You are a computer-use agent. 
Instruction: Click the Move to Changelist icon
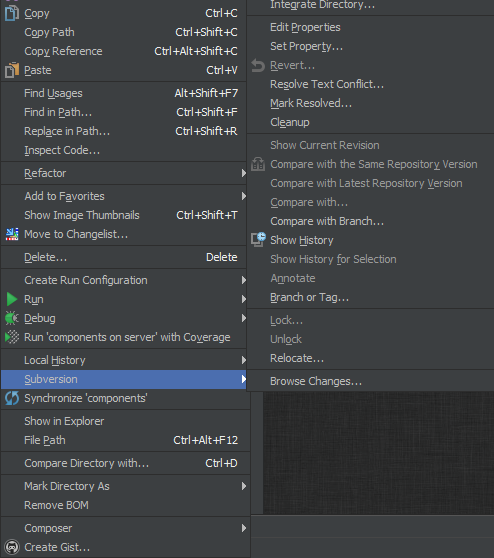12,234
